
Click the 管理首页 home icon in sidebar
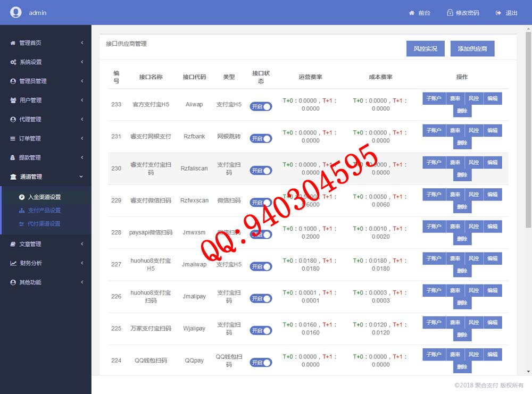13,43
